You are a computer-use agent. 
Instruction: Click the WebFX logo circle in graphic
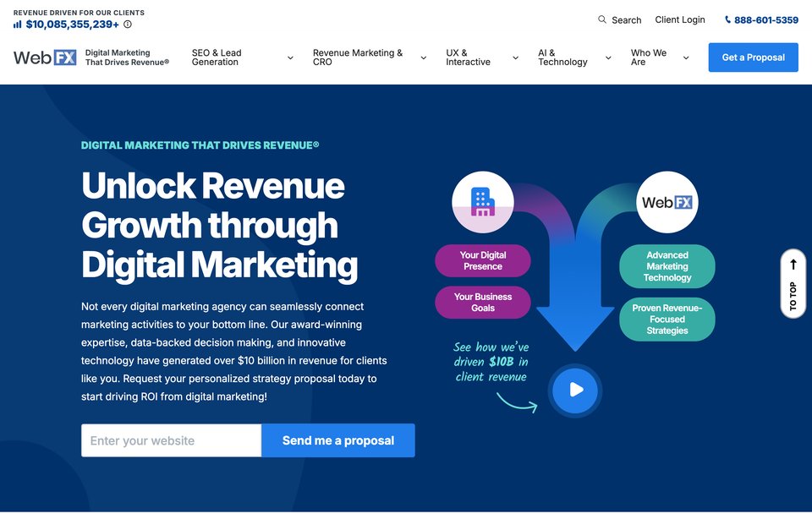click(x=667, y=202)
